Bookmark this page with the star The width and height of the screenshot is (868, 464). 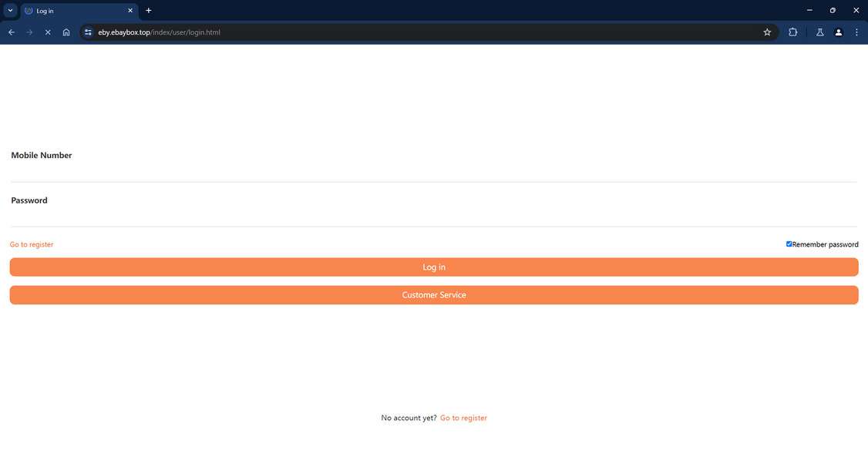pyautogui.click(x=767, y=32)
